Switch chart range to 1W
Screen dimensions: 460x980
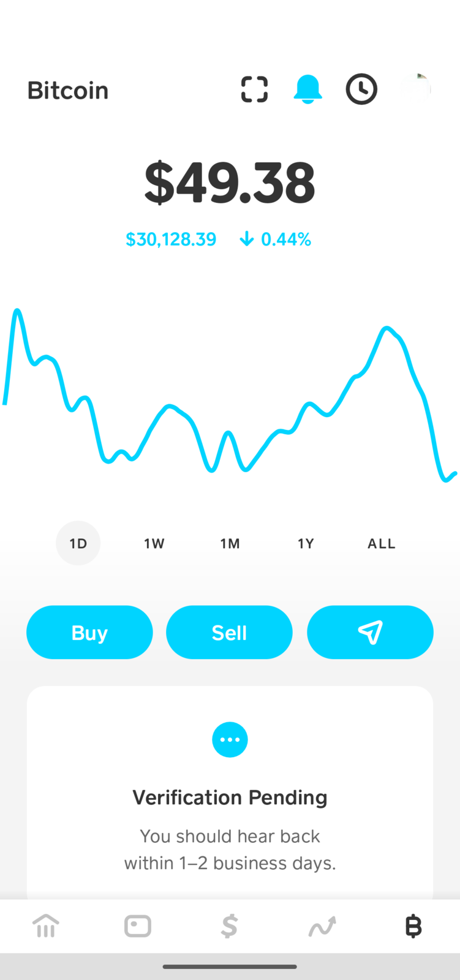click(154, 543)
